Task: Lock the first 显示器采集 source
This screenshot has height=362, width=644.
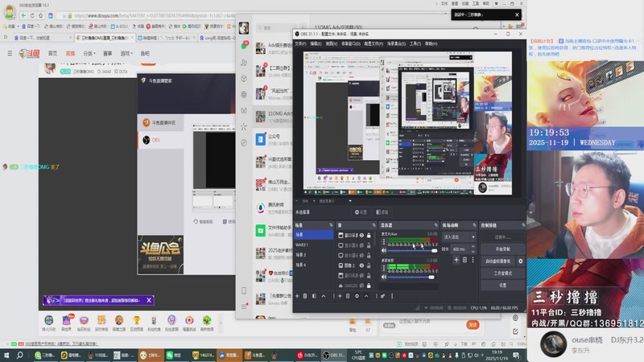Action: 369,245
